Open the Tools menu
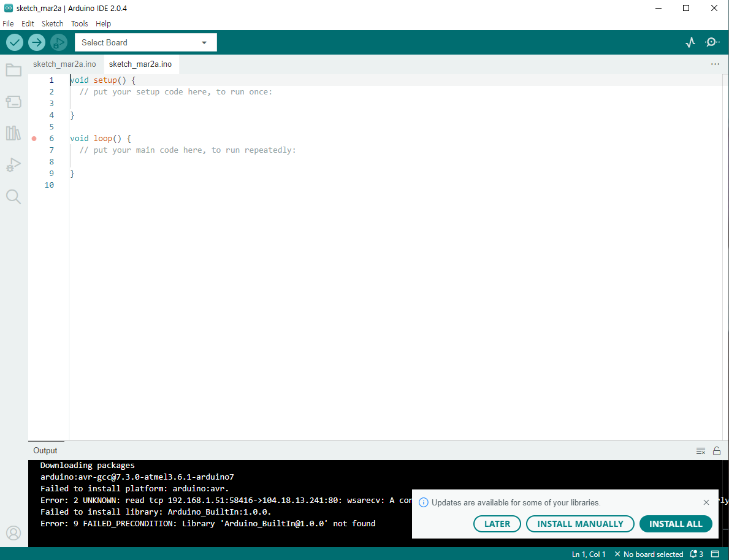 80,24
